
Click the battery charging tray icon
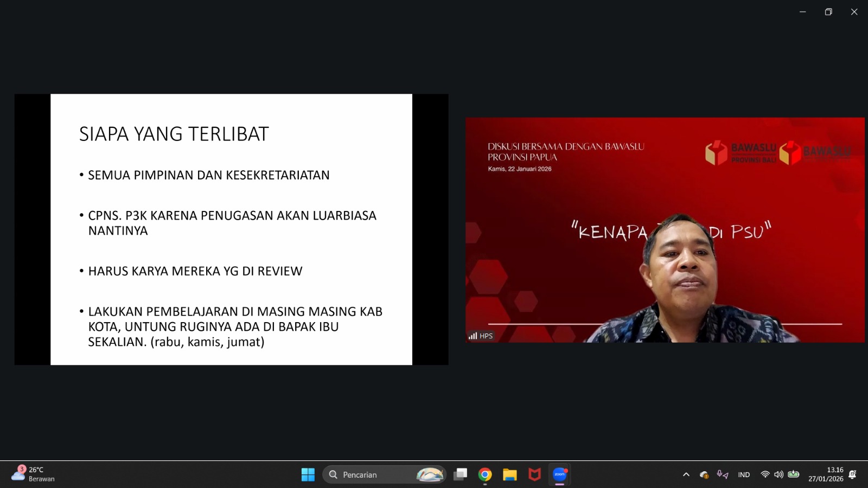point(794,474)
